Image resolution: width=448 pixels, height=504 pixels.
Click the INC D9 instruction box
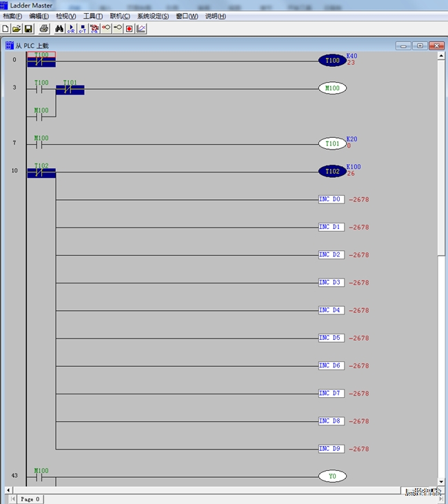(x=331, y=449)
